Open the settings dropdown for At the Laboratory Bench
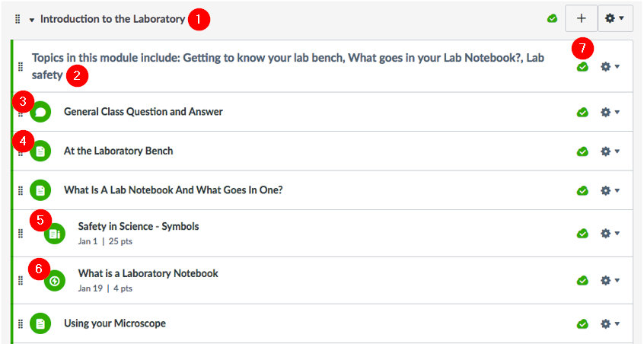The width and height of the screenshot is (644, 344). point(610,151)
